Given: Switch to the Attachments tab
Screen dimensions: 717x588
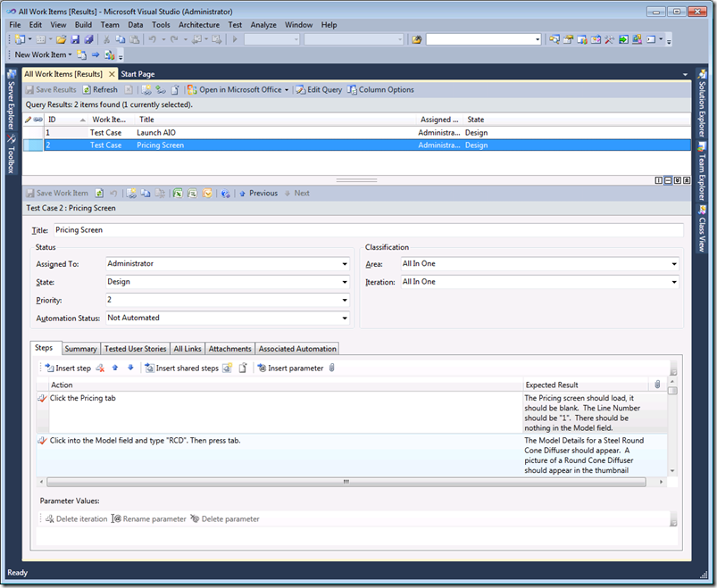Looking at the screenshot, I should (230, 349).
